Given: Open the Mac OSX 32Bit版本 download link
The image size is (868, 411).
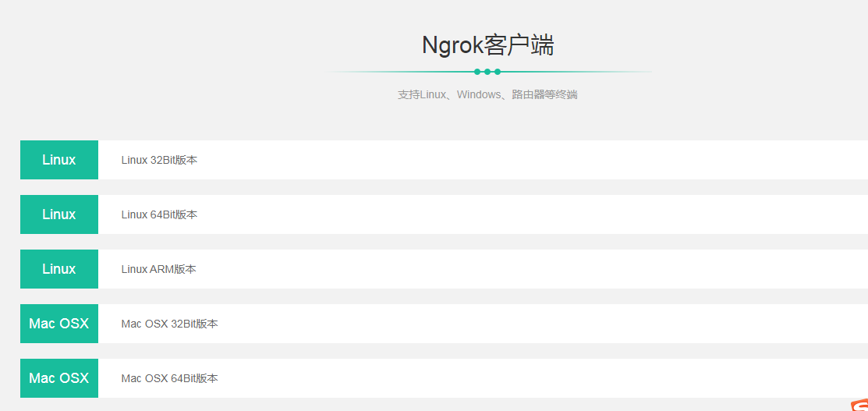Looking at the screenshot, I should (170, 324).
